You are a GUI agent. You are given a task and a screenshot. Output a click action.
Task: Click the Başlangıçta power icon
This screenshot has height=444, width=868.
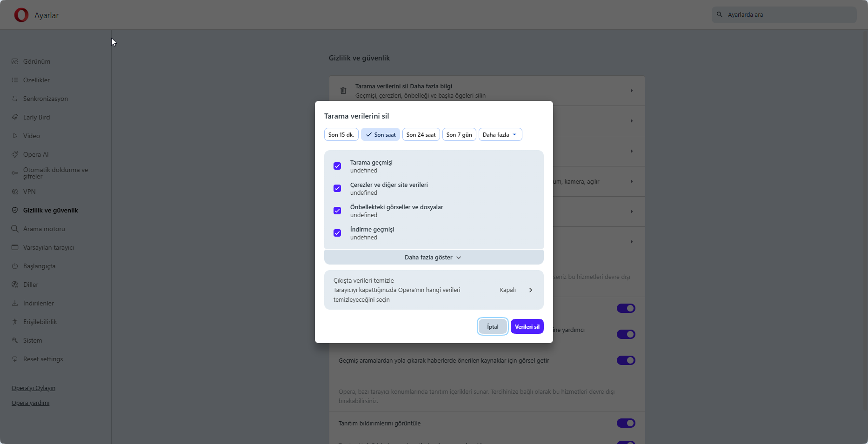coord(15,266)
